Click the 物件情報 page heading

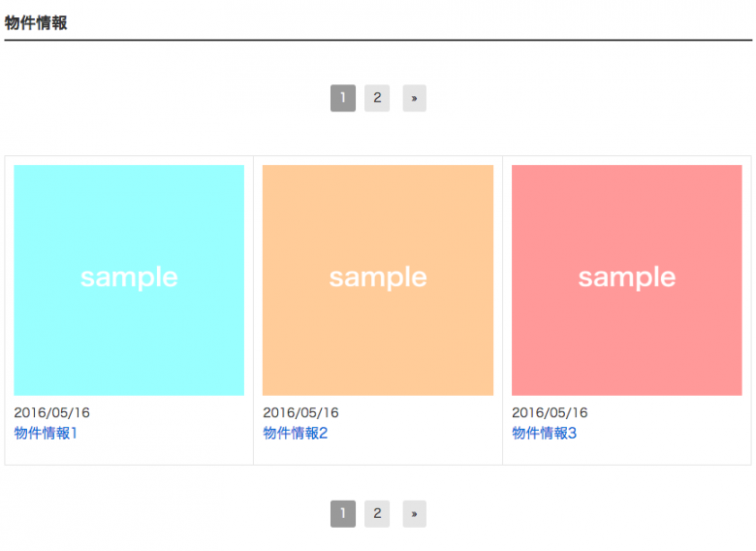(x=36, y=22)
